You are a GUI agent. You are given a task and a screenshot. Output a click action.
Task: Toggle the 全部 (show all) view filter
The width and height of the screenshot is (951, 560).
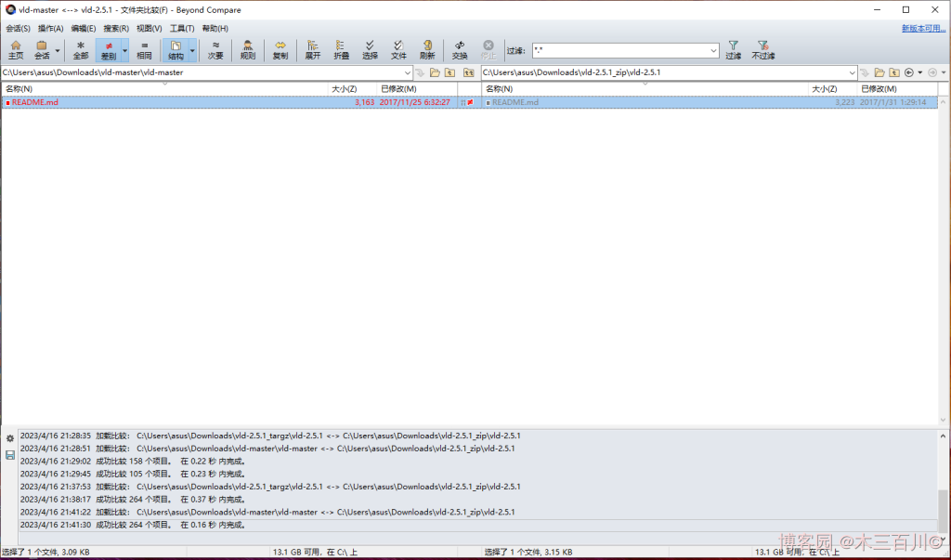(x=81, y=49)
